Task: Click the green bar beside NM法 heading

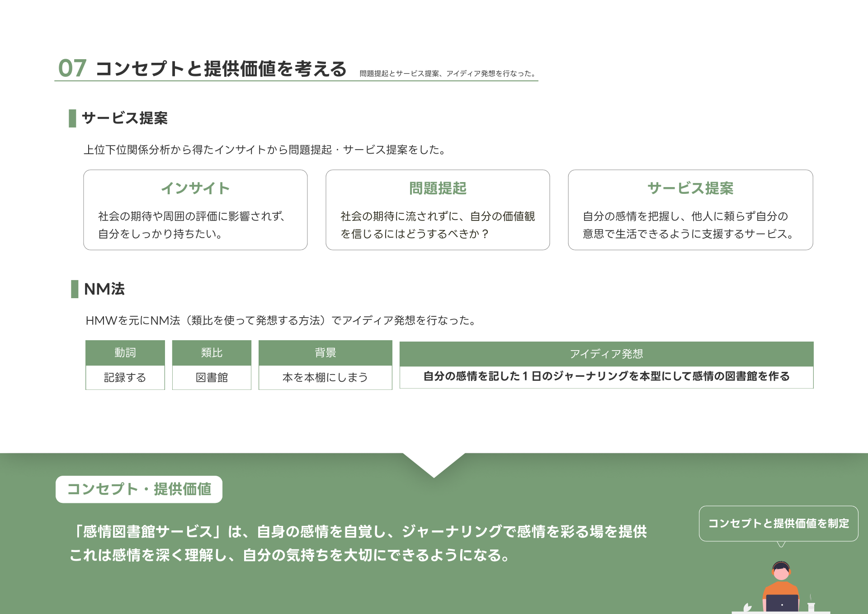Action: coord(75,289)
